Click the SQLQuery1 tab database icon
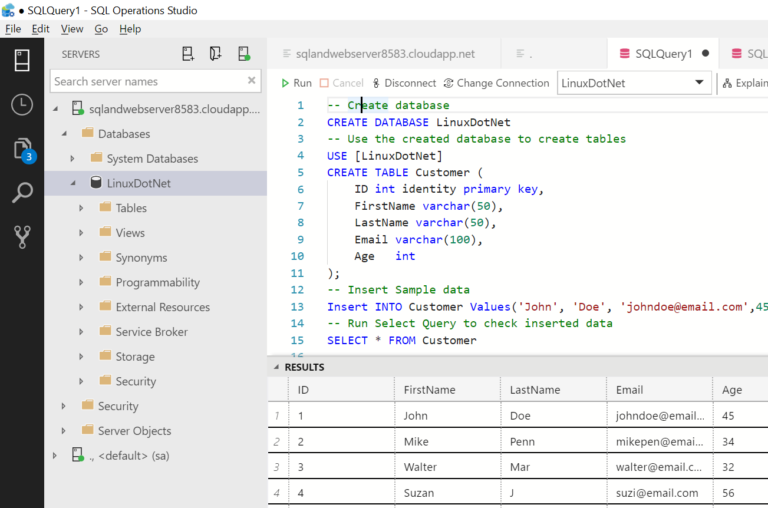This screenshot has height=508, width=768. [x=624, y=53]
